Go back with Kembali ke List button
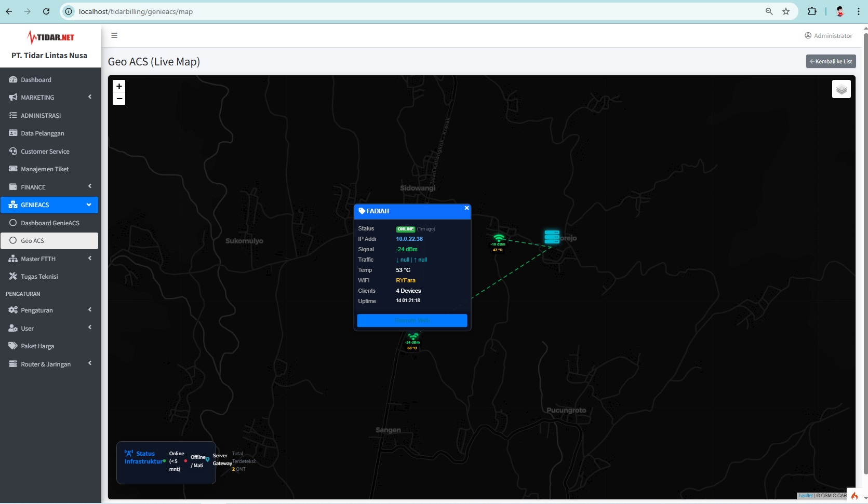The height and width of the screenshot is (504, 868). (831, 61)
